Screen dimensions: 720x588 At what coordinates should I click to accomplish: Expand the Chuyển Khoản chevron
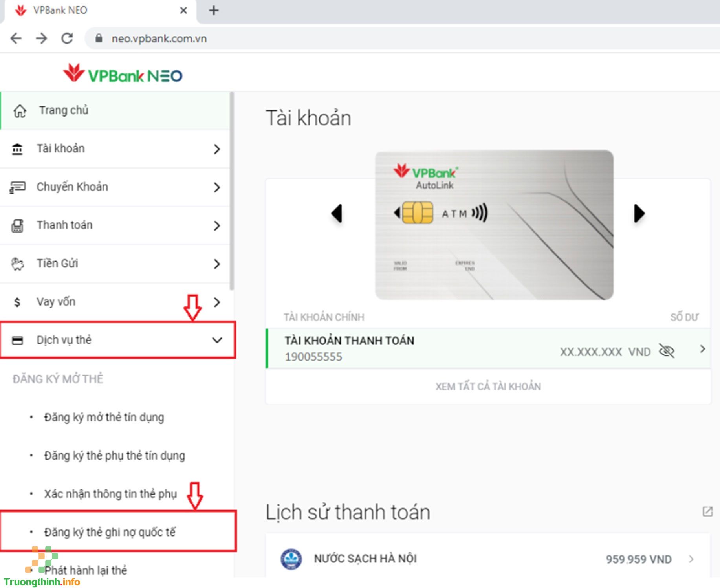click(x=216, y=187)
